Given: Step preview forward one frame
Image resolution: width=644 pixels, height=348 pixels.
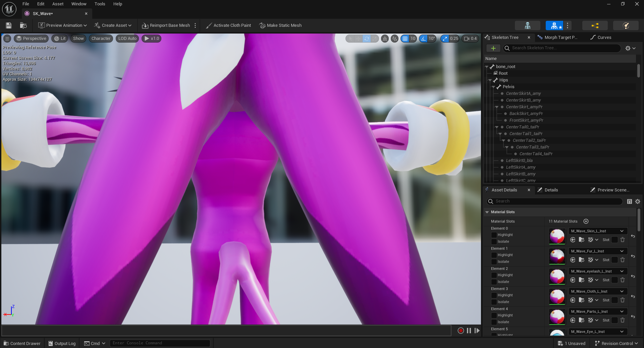Looking at the screenshot, I should 477,331.
